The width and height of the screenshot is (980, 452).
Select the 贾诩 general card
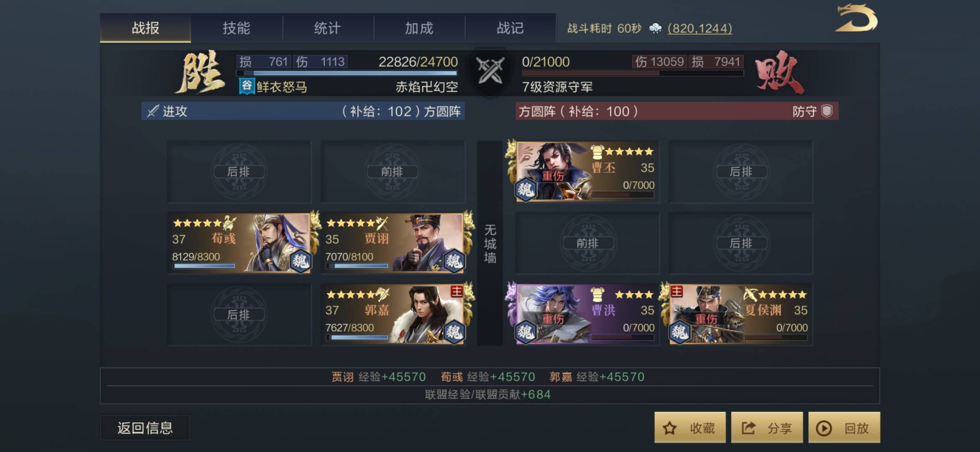click(394, 243)
